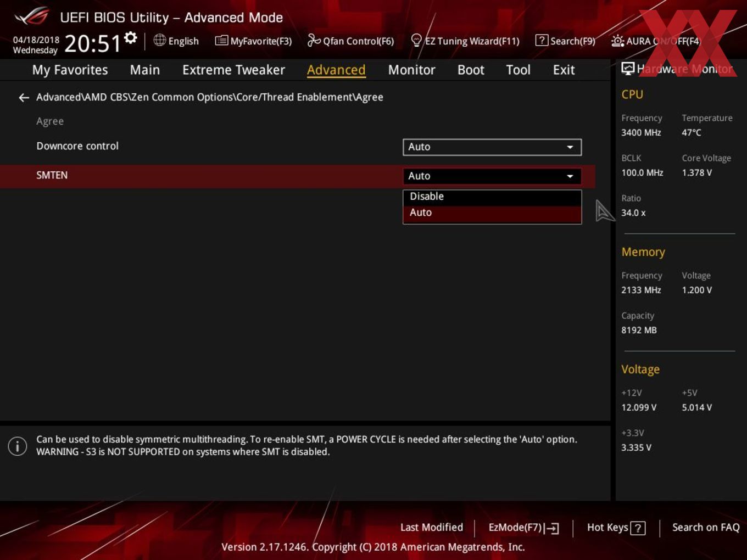The image size is (747, 560).
Task: Click the AURA light icon
Action: coord(617,41)
